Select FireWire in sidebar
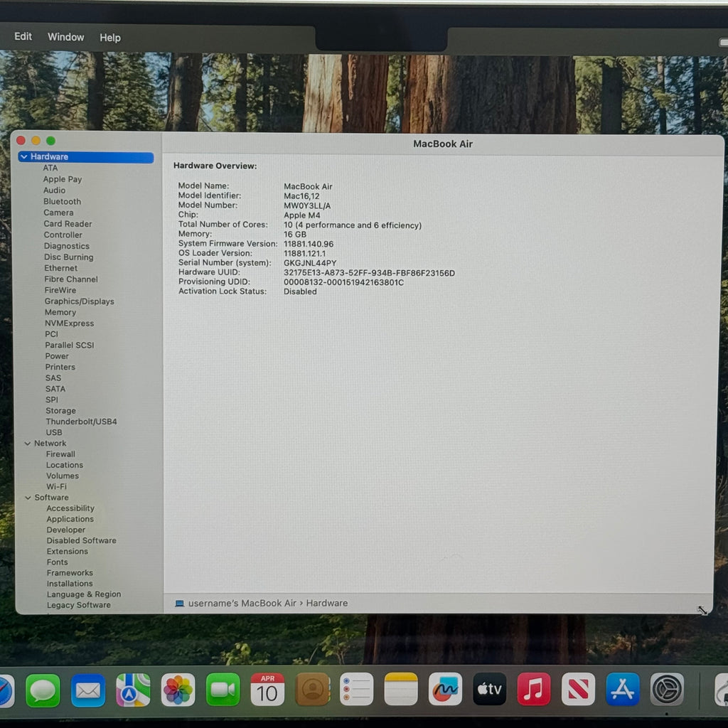The height and width of the screenshot is (728, 728). click(60, 290)
